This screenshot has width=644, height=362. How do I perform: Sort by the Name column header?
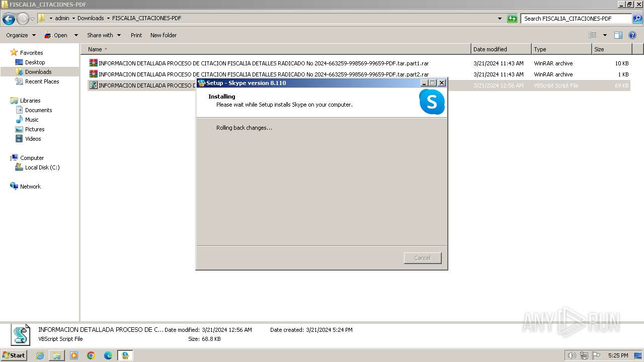(276, 49)
